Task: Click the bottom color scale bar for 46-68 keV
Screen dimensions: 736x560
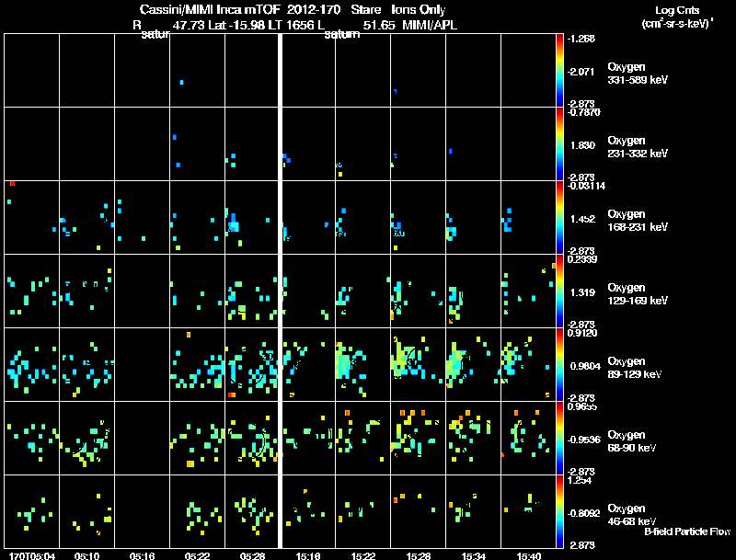Action: (x=559, y=511)
